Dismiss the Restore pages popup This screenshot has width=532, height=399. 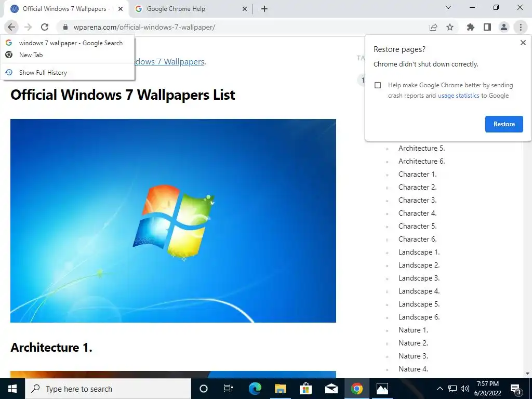click(523, 43)
